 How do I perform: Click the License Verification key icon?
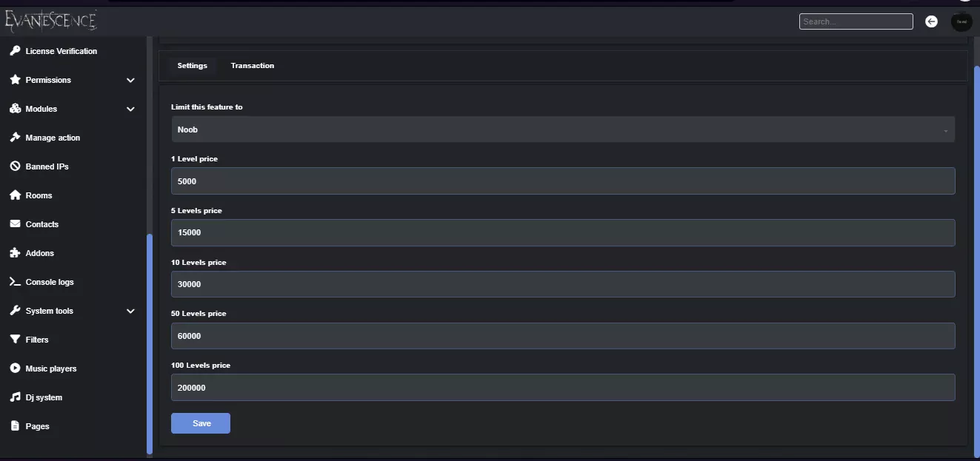pos(15,51)
